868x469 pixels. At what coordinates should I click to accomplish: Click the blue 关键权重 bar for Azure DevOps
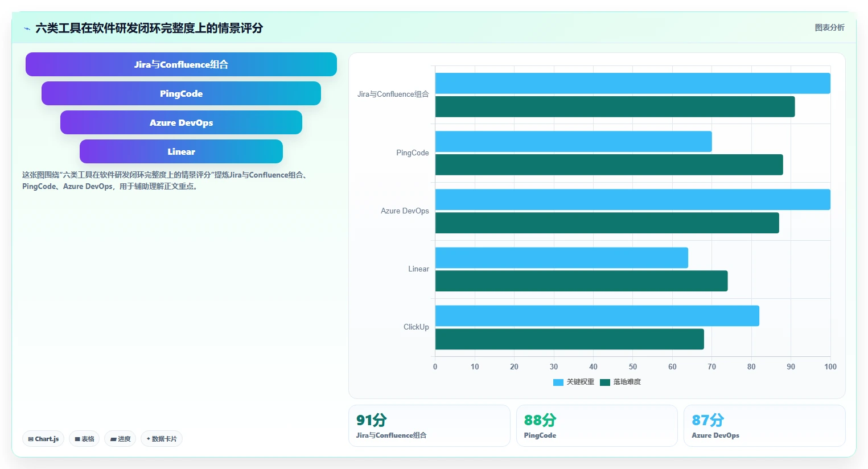(x=633, y=199)
